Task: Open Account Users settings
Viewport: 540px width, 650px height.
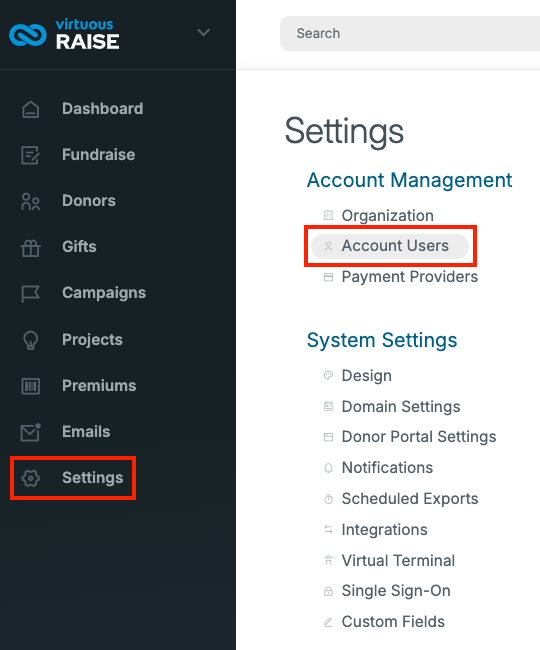Action: tap(395, 246)
